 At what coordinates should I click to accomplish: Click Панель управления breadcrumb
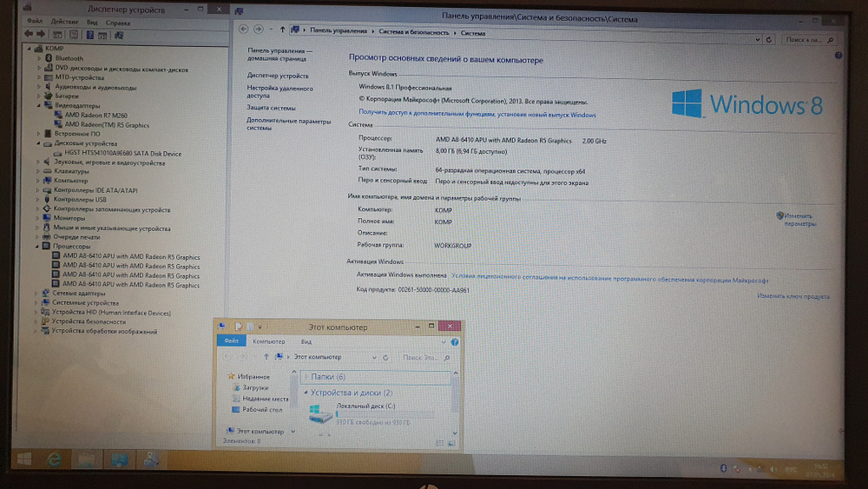[x=339, y=31]
